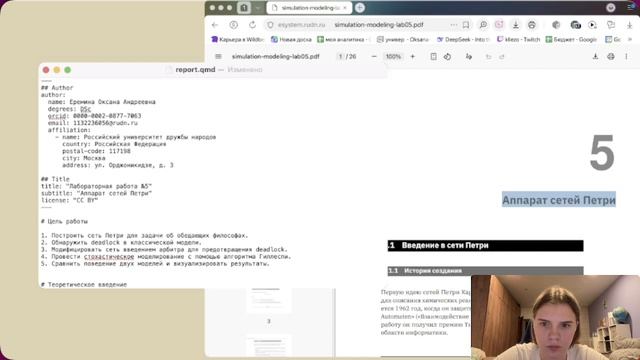Open bookmark Карьера в Wildb
This screenshot has height=360, width=640.
(237, 40)
